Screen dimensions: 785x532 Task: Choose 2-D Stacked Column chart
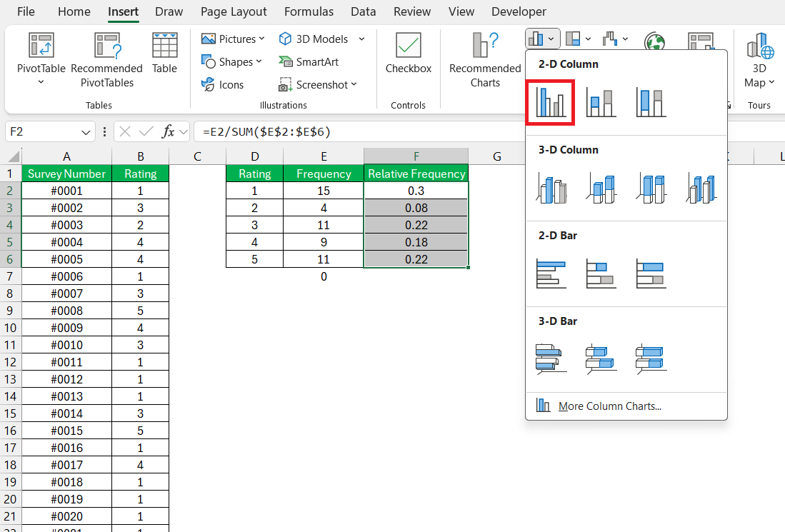601,102
